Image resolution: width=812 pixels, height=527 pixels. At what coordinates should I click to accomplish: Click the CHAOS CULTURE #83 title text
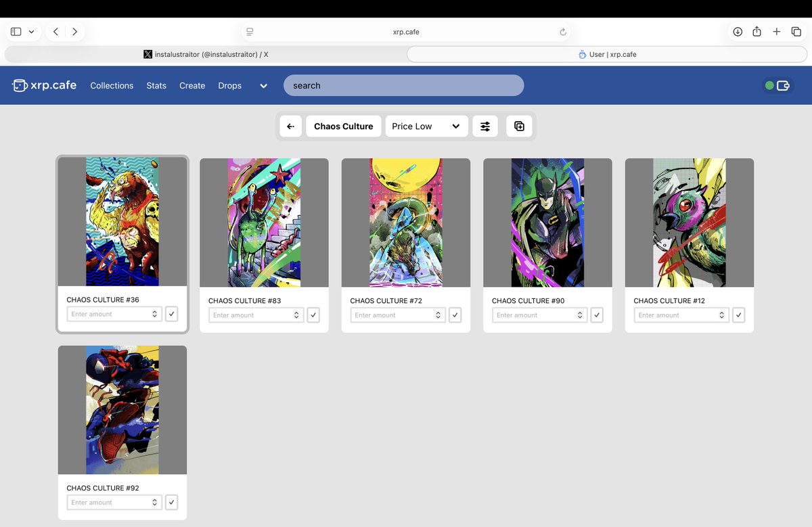pyautogui.click(x=245, y=301)
